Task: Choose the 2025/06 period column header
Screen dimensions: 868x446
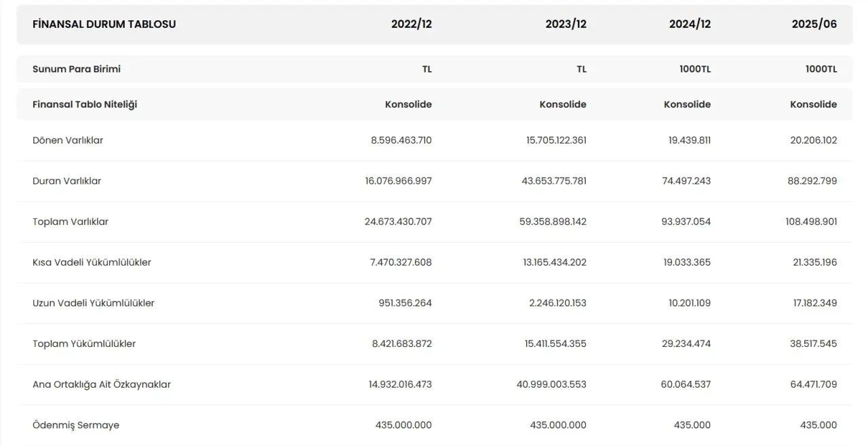Action: click(x=814, y=24)
